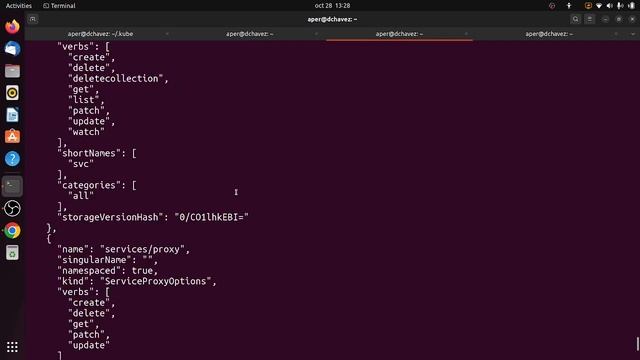Click the red circular indicator in top bar

tap(552, 6)
